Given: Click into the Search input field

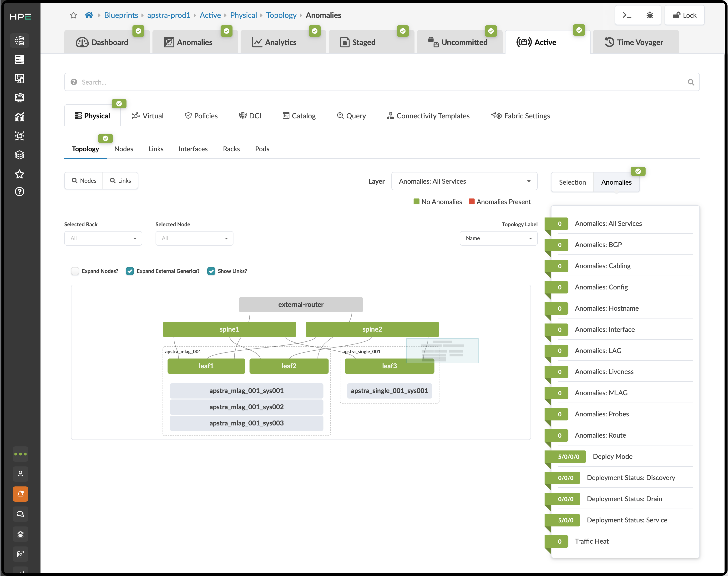Looking at the screenshot, I should click(x=382, y=82).
